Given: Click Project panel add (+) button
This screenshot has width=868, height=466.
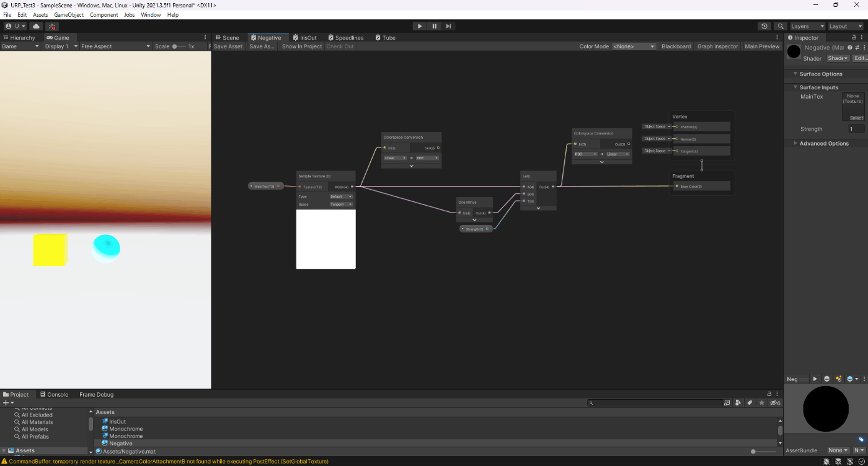Looking at the screenshot, I should click(8, 403).
